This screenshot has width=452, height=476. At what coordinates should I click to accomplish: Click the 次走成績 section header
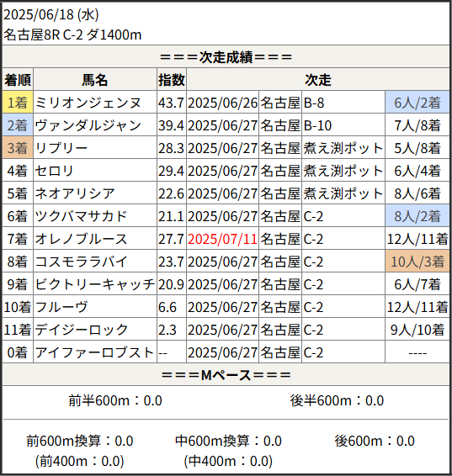click(226, 57)
